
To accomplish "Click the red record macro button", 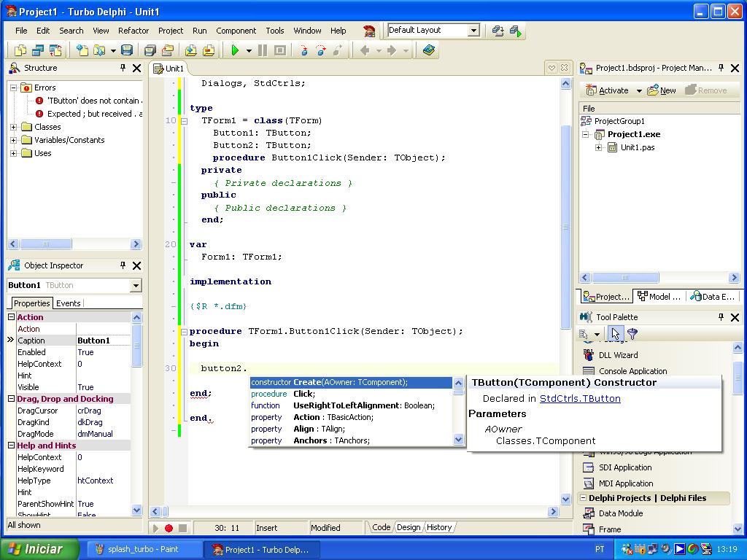I will 169,528.
